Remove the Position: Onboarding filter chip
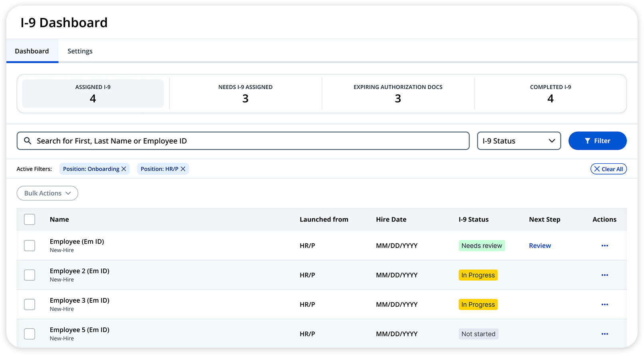The width and height of the screenshot is (644, 355). (x=124, y=169)
